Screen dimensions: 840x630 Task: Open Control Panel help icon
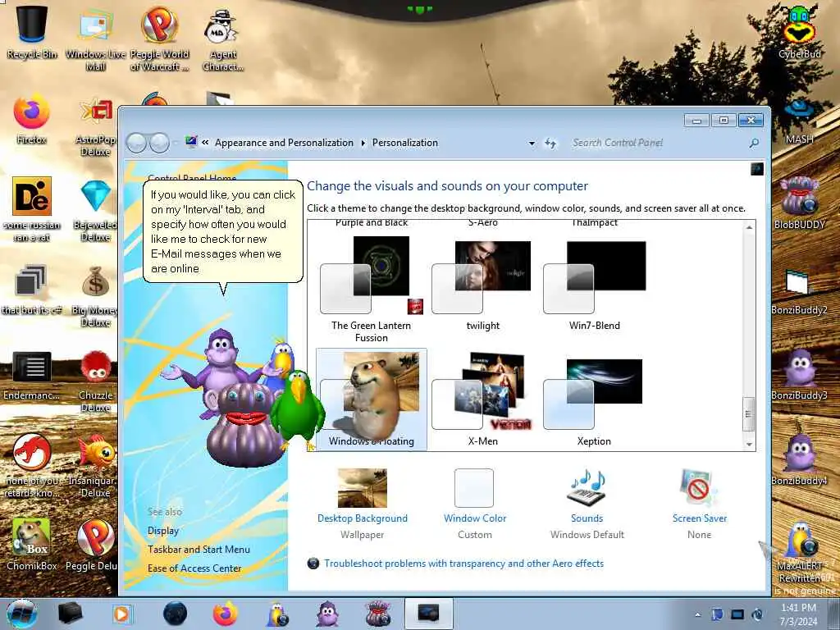click(x=757, y=169)
